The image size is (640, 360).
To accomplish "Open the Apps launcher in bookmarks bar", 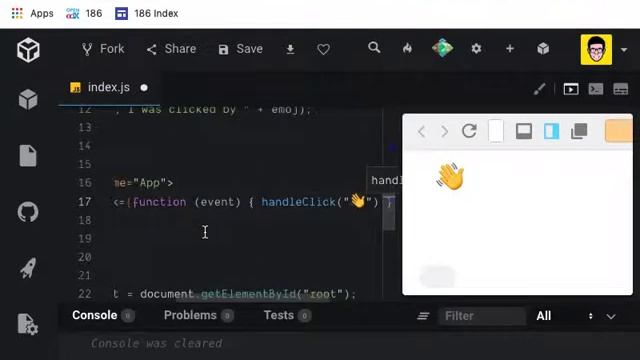I will [32, 13].
